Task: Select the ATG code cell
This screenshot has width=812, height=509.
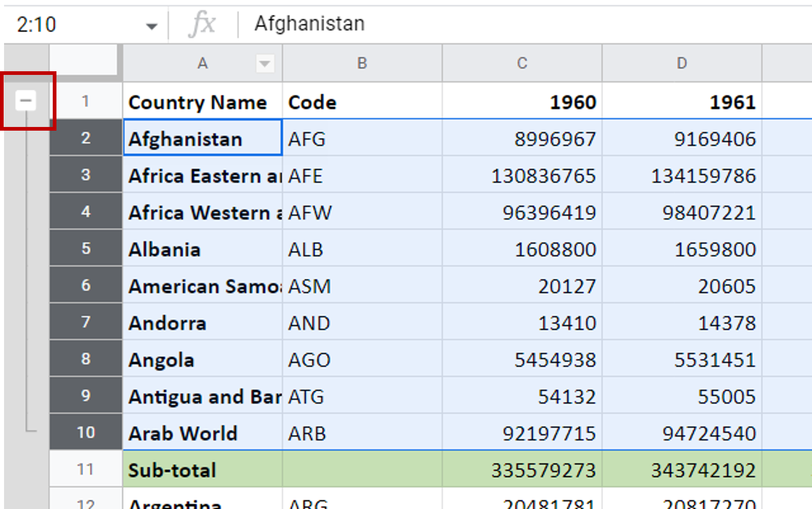Action: coord(362,395)
